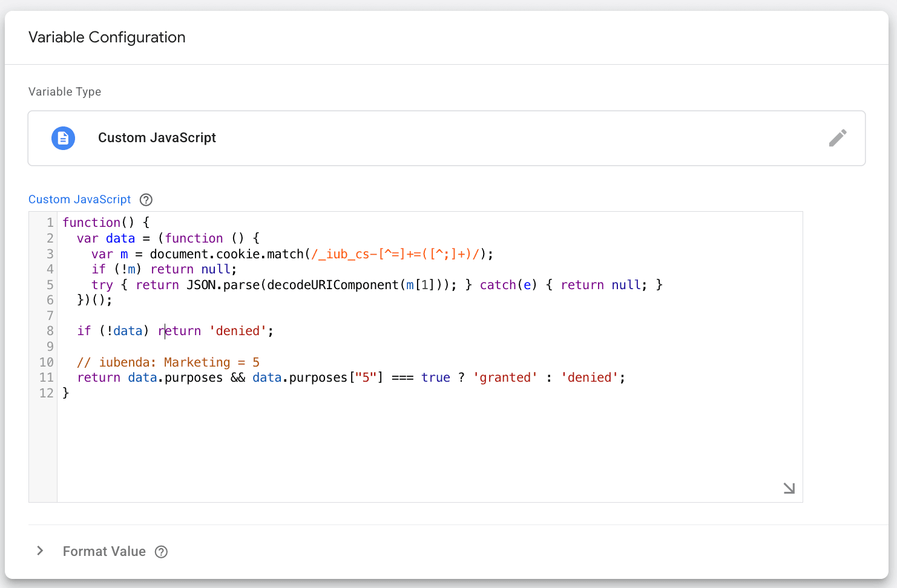Expand the Format Value section chevron
This screenshot has width=897, height=588.
pyautogui.click(x=40, y=551)
